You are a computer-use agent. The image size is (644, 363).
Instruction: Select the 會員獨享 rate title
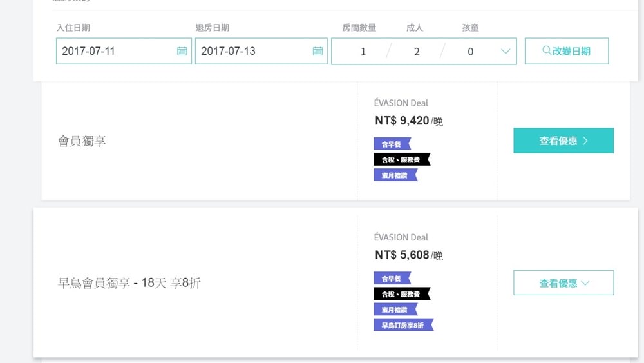[x=82, y=141]
